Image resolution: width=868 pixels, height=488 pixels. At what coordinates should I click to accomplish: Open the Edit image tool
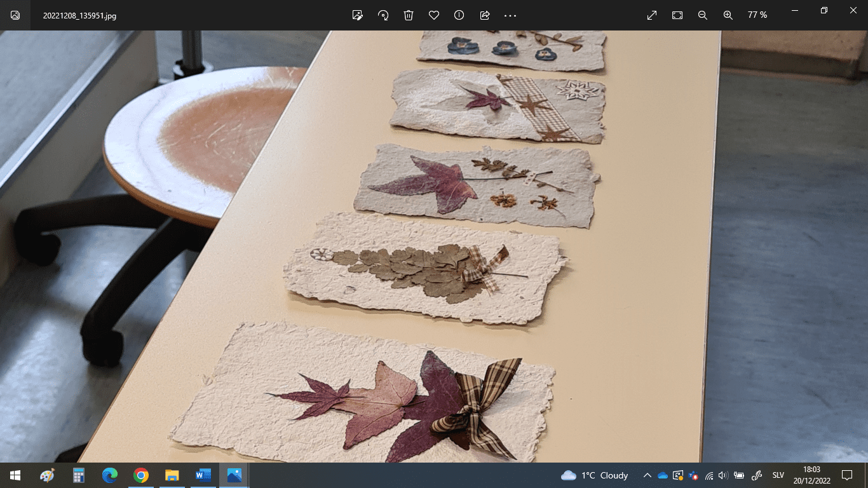click(x=358, y=15)
